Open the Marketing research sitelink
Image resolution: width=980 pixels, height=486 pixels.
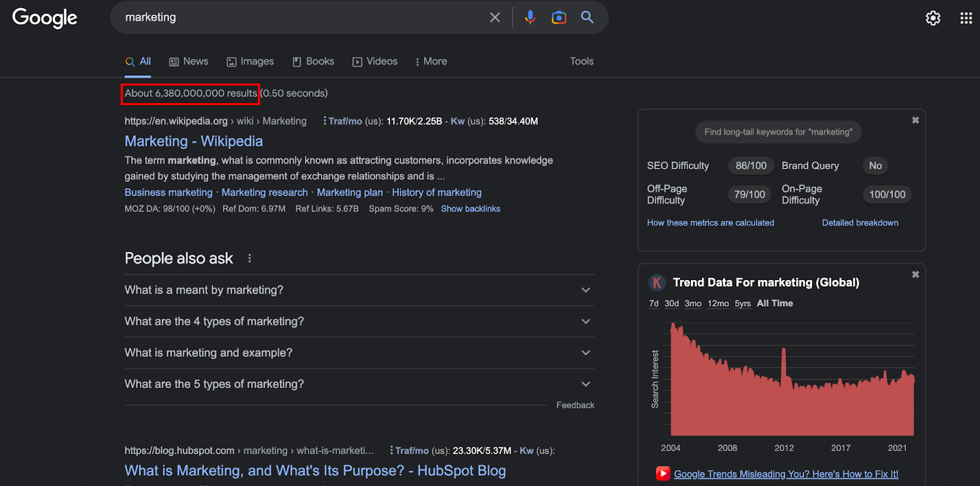[265, 192]
